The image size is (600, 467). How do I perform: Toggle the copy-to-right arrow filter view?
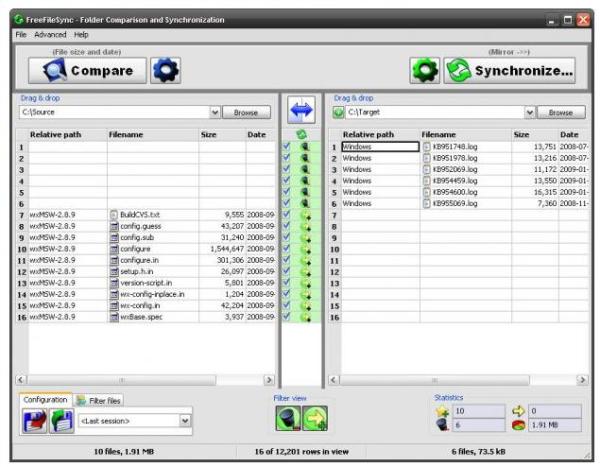pos(315,418)
